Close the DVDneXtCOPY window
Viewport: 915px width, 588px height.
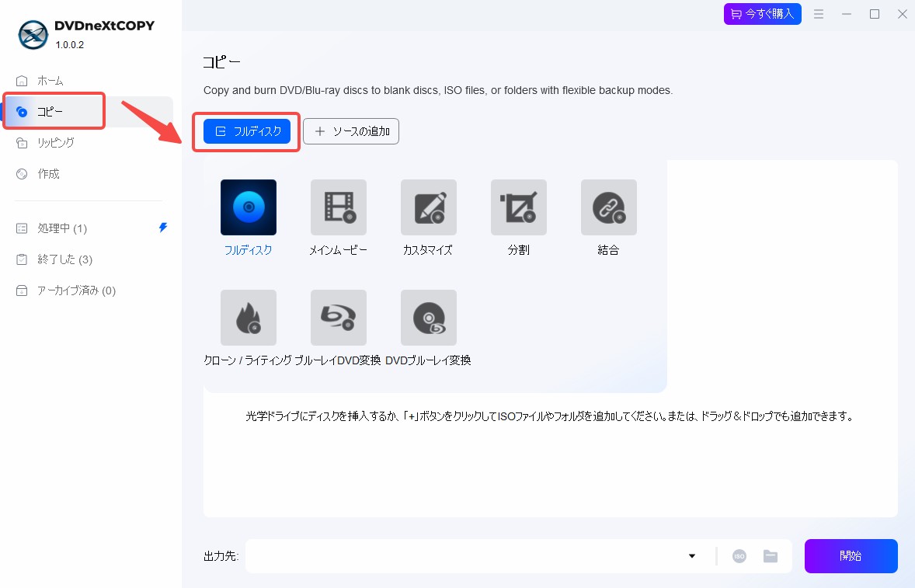pos(902,14)
